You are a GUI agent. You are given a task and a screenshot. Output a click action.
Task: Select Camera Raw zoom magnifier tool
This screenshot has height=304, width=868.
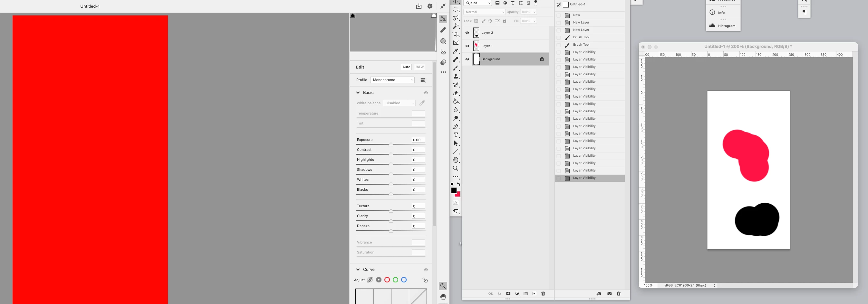[443, 286]
